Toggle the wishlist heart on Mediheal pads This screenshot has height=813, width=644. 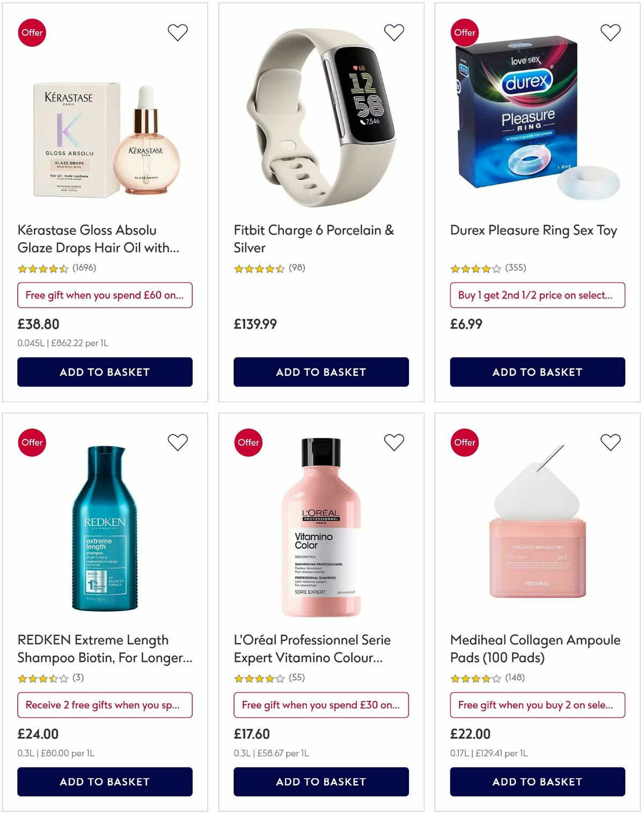(609, 442)
